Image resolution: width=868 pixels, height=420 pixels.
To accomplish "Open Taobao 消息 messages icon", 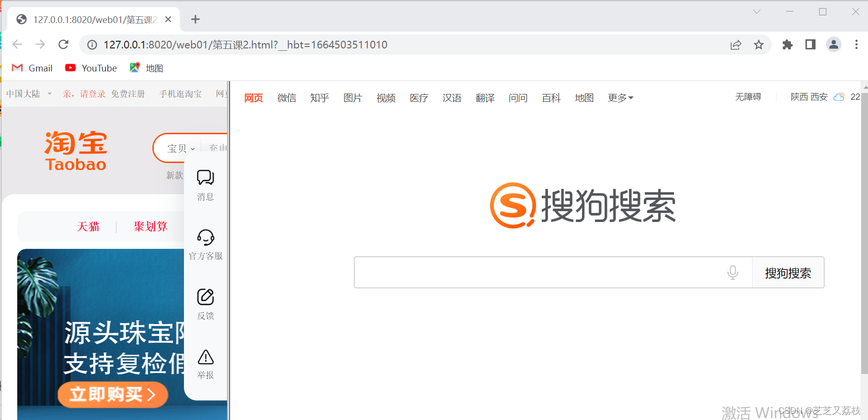I will [x=206, y=185].
